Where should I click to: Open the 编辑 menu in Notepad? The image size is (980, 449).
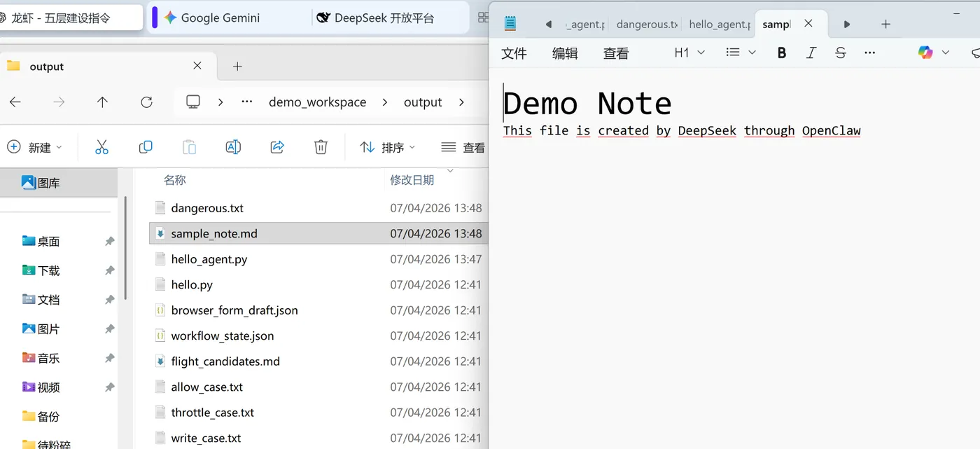point(565,53)
